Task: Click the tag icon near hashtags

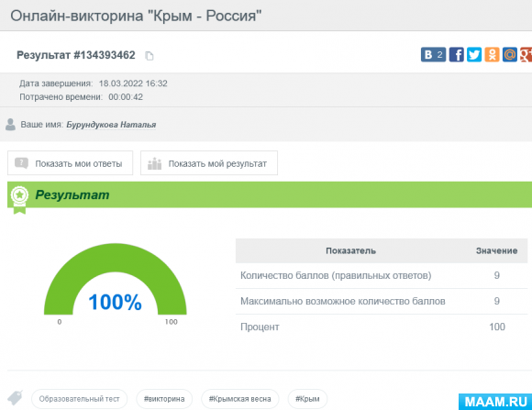Action: pos(16,398)
